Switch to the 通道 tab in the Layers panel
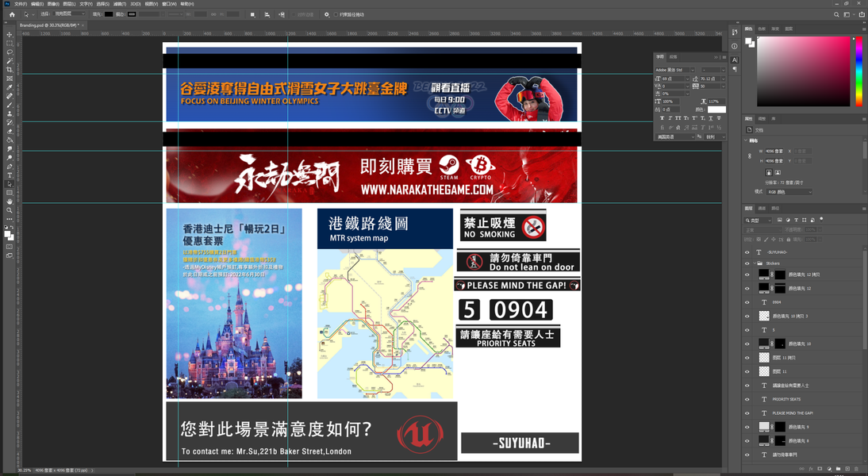868x476 pixels. [x=762, y=208]
